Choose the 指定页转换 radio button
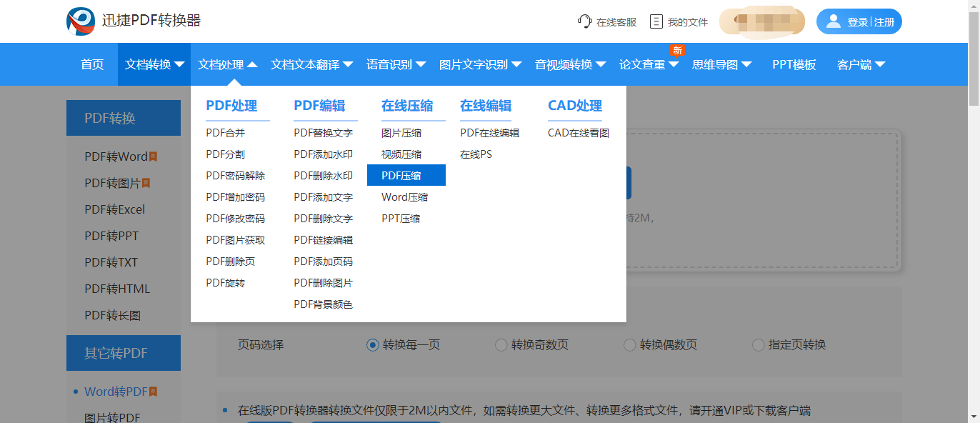Viewport: 980px width, 423px height. pos(758,345)
